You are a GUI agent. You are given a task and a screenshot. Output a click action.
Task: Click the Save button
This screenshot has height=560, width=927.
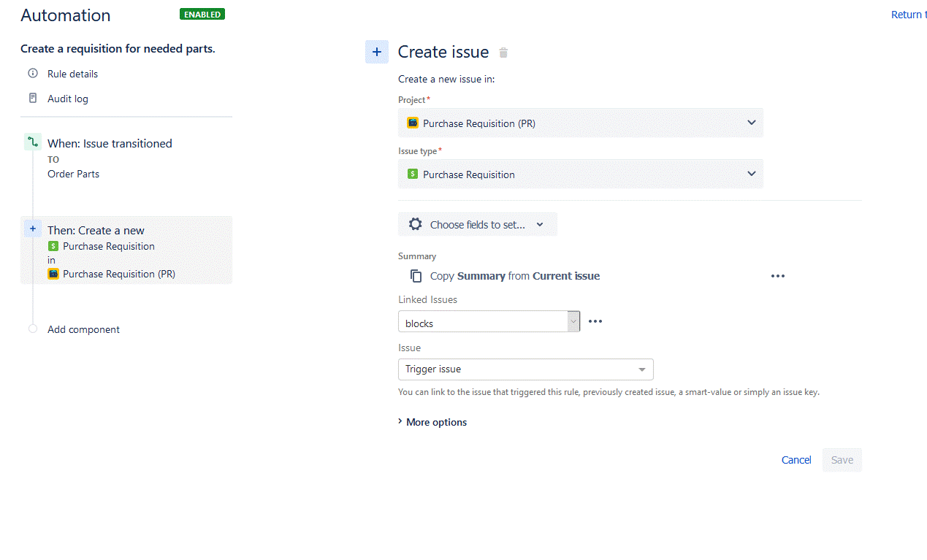[842, 460]
